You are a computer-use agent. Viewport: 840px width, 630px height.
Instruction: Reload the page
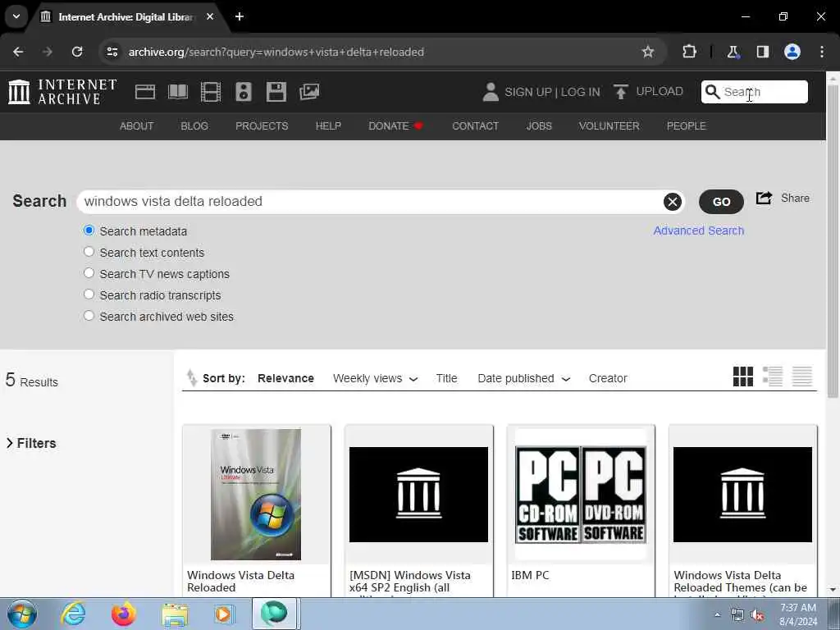click(x=77, y=52)
